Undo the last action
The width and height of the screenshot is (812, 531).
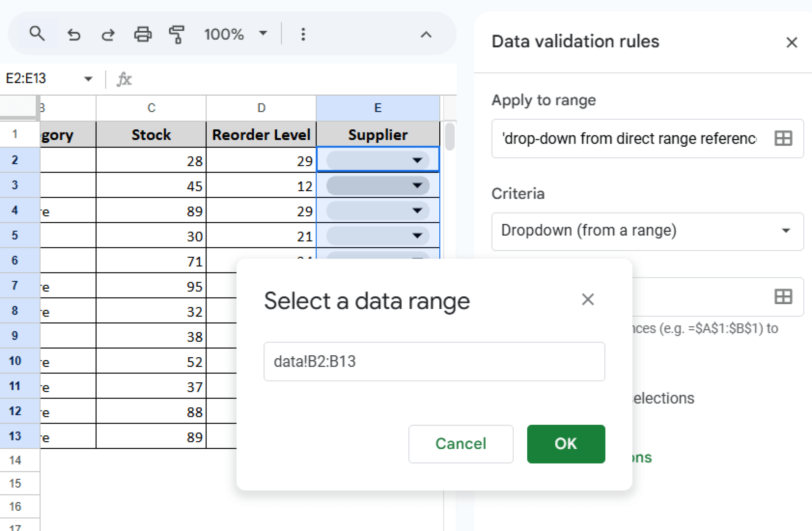click(x=74, y=35)
